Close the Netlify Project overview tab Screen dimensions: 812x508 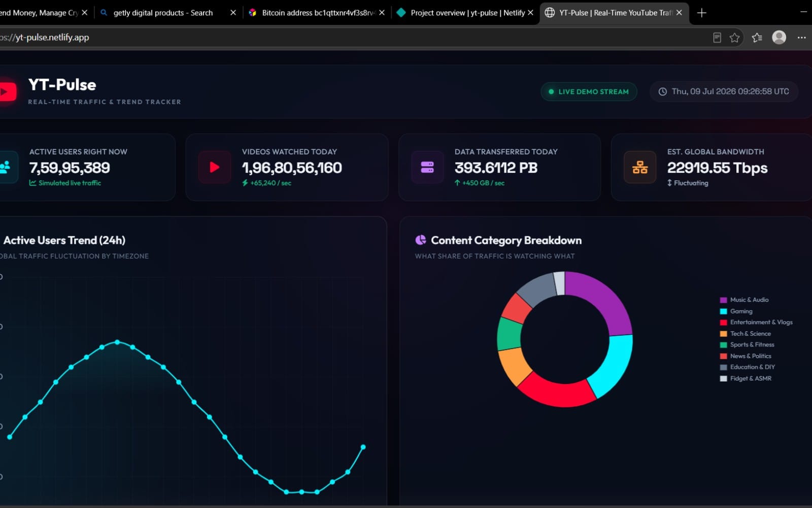tap(530, 13)
